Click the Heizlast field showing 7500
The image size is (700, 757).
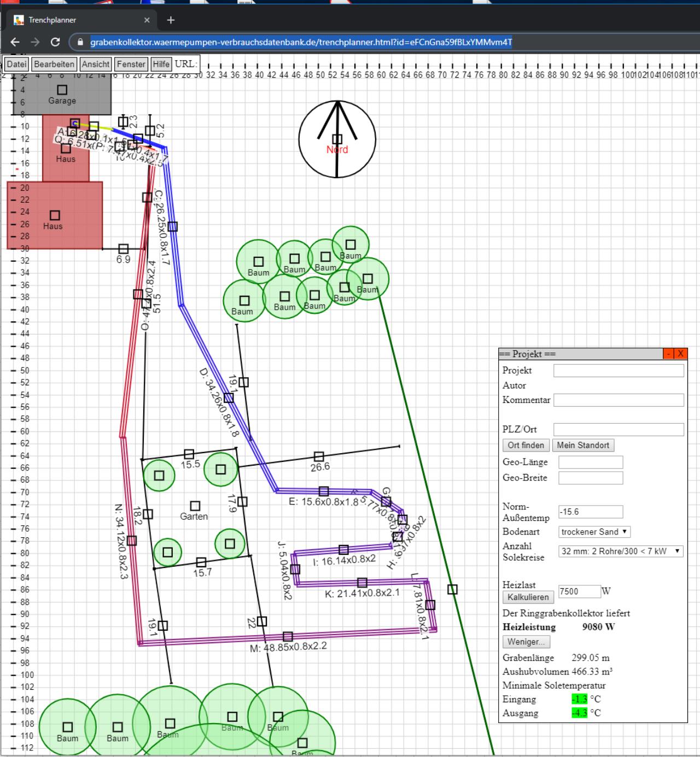point(580,591)
